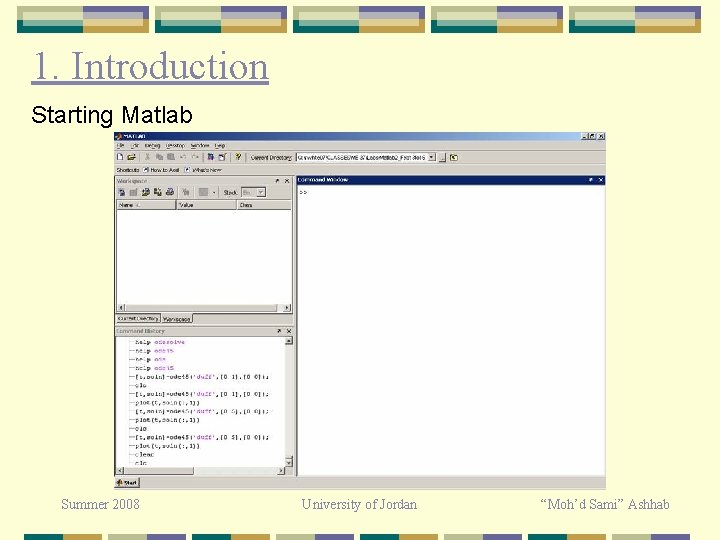Open GUIDE from the toolbar icon
The image size is (720, 540).
[x=223, y=157]
